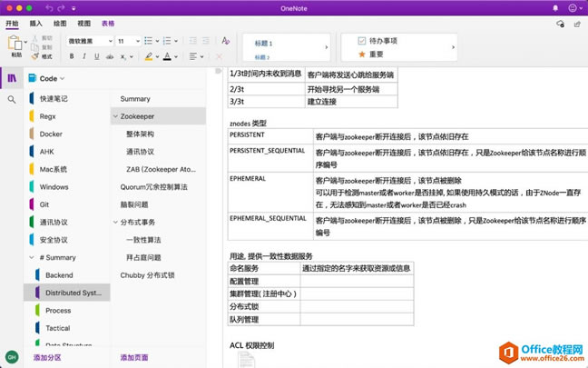
Task: Toggle the notebook navigation pane icon
Action: (x=12, y=78)
